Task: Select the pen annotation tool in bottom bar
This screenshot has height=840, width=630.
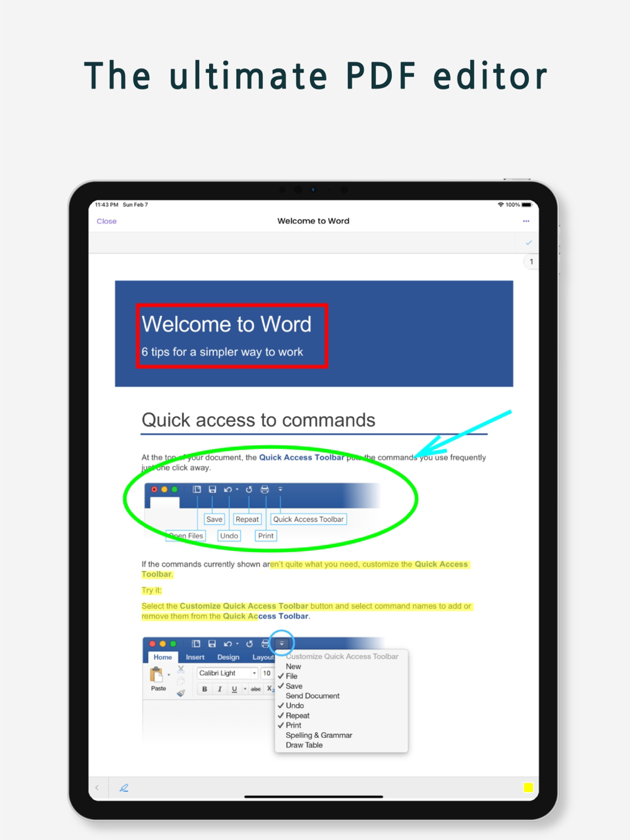Action: [124, 788]
